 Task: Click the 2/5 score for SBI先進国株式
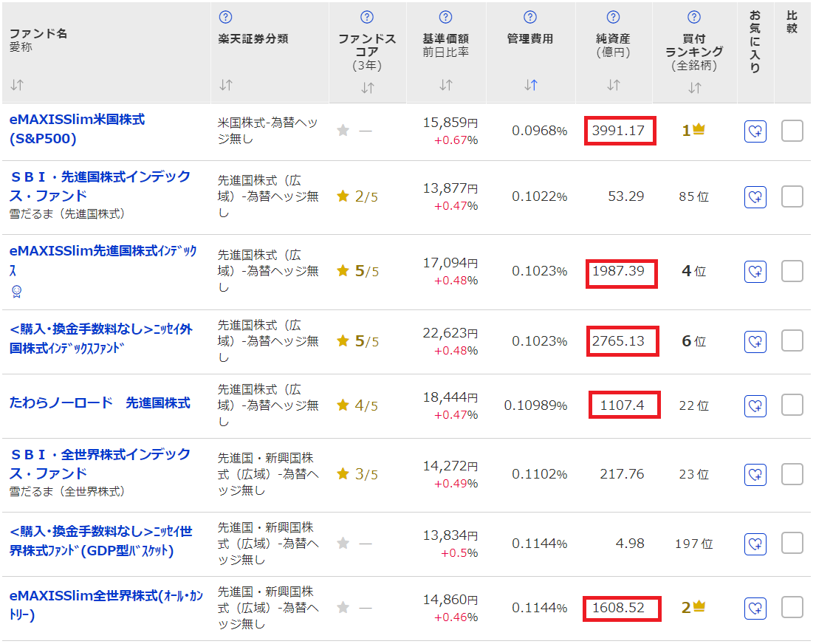pos(366,196)
